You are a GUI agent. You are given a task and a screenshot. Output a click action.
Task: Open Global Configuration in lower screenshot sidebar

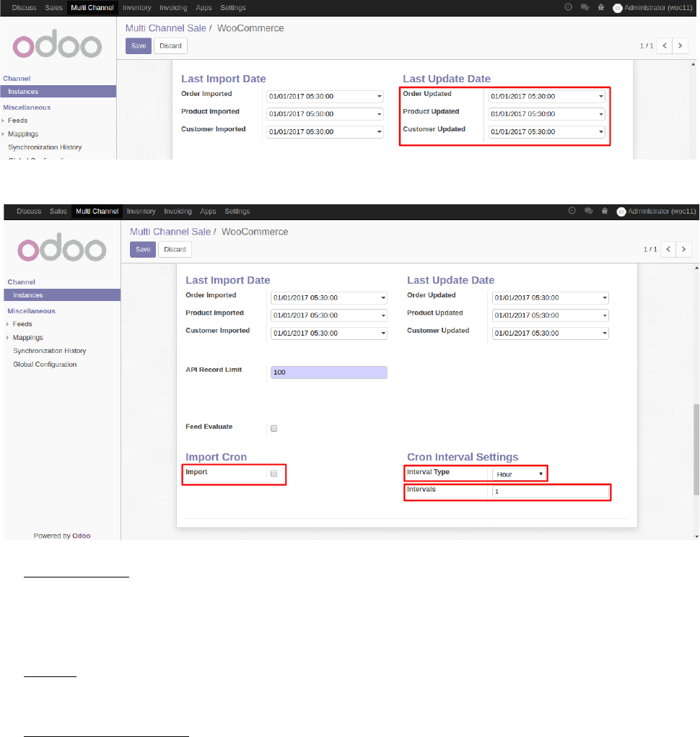pos(45,365)
